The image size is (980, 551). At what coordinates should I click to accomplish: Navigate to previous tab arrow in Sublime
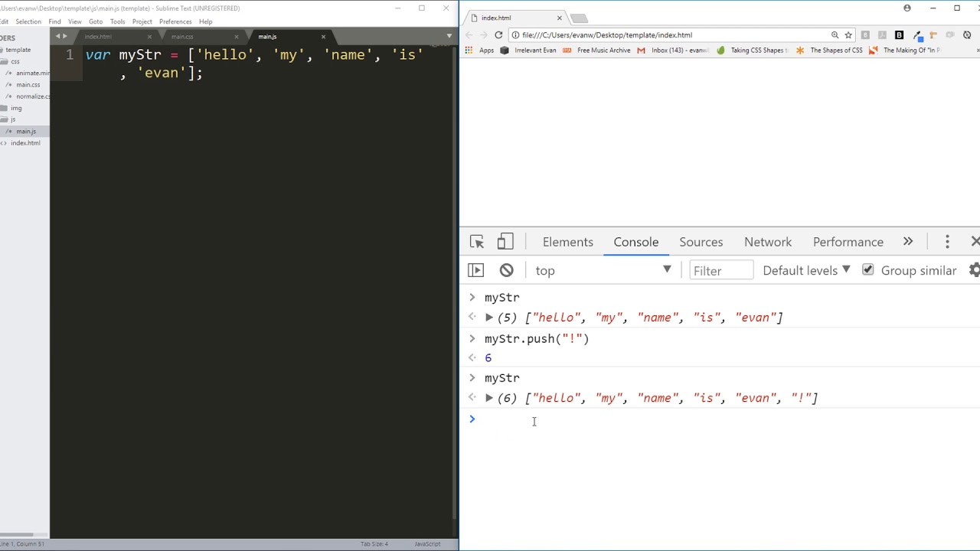[57, 36]
